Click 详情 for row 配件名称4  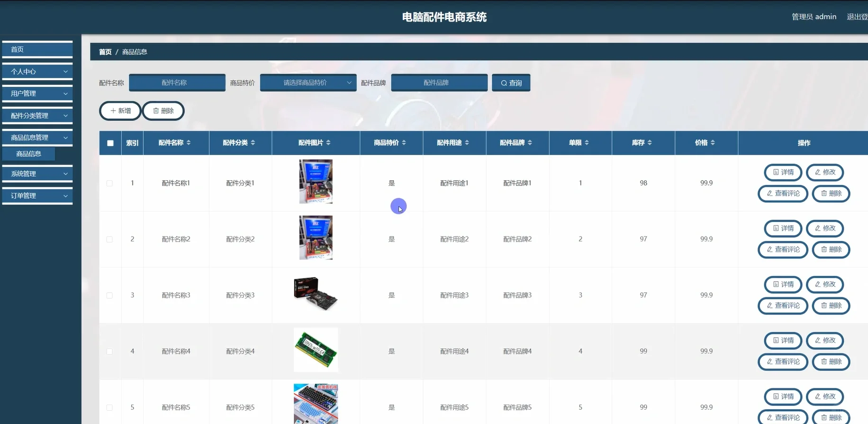pyautogui.click(x=783, y=340)
